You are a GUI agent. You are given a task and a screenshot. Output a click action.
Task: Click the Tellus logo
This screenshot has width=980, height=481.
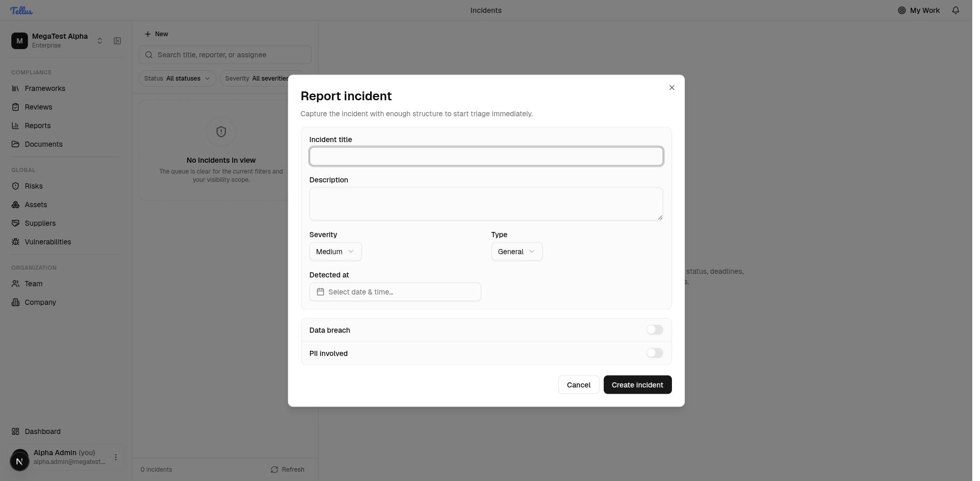click(22, 10)
